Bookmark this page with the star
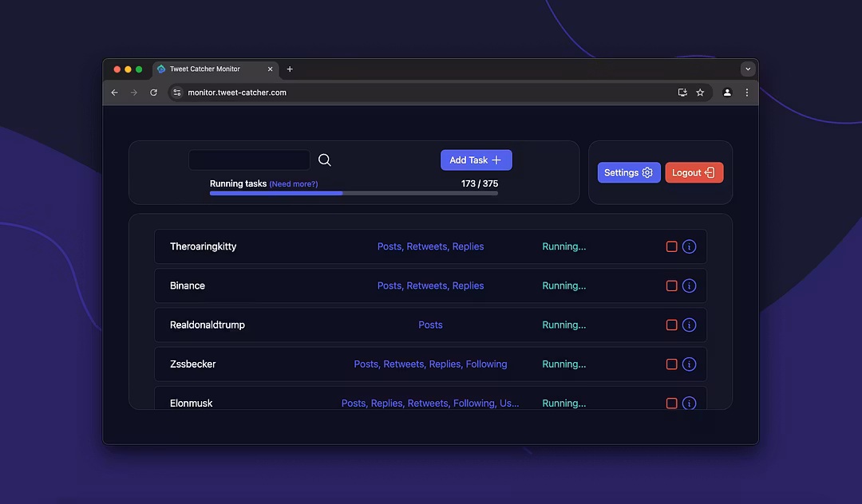Viewport: 862px width, 504px height. pyautogui.click(x=700, y=93)
